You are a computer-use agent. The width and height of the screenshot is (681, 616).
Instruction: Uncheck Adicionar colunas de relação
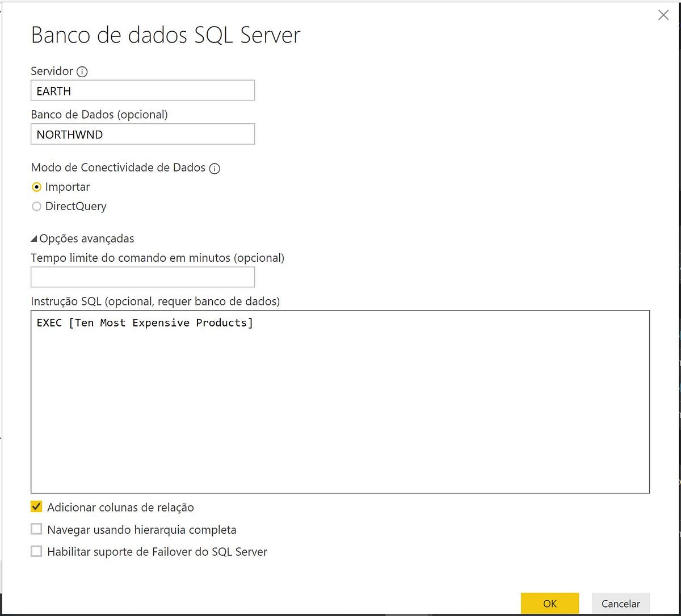(x=36, y=506)
